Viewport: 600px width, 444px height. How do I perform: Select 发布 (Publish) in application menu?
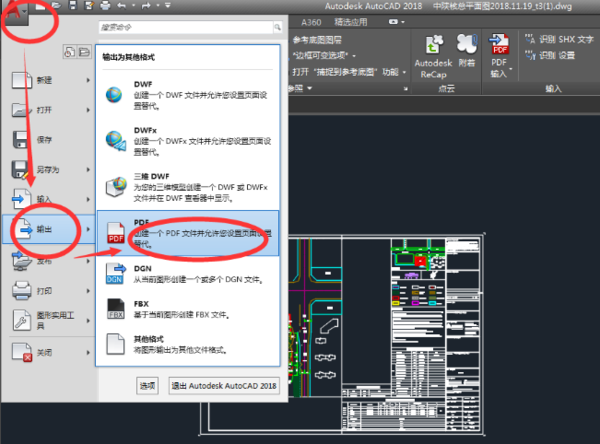click(50, 261)
